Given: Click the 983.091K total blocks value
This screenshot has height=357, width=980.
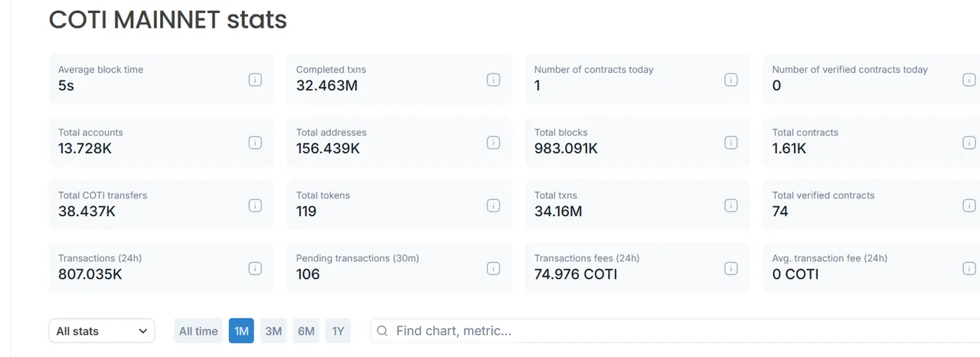Looking at the screenshot, I should pos(566,149).
